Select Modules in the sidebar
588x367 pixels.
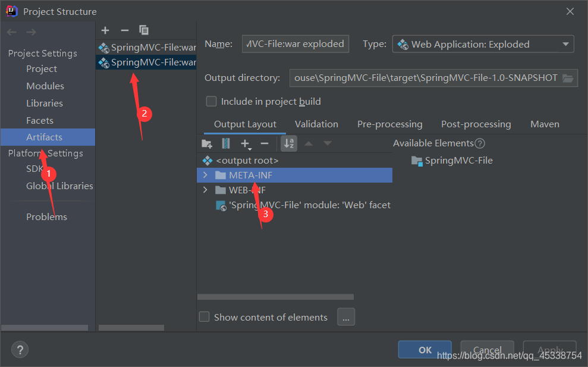pos(45,86)
